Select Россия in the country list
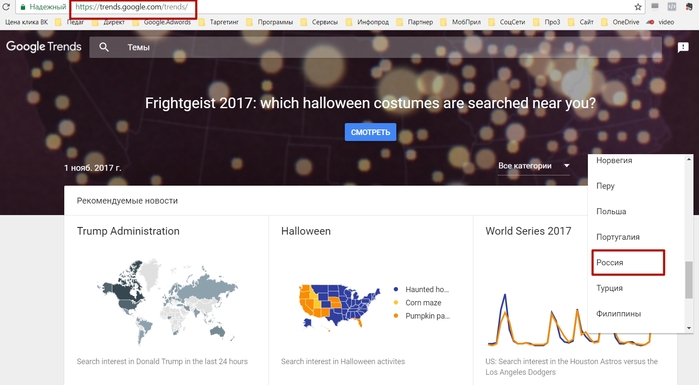Screen dimensions: 699x385 [609, 262]
